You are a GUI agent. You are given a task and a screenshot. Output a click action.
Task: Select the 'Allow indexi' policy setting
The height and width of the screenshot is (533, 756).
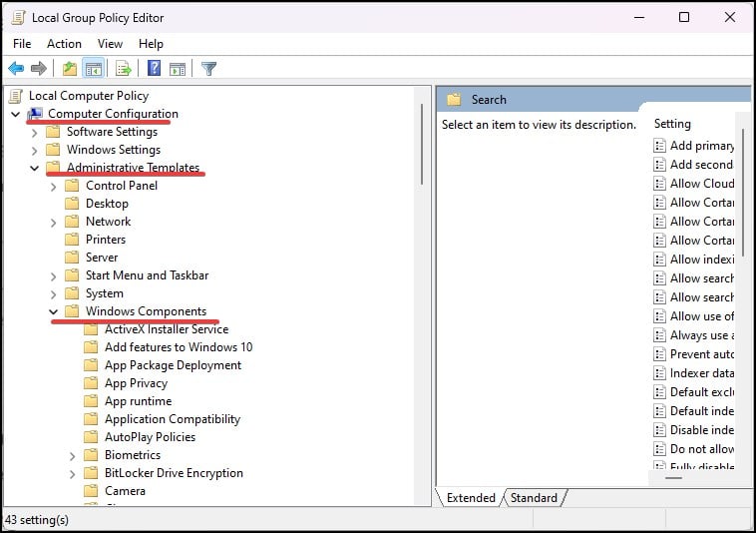click(x=702, y=260)
